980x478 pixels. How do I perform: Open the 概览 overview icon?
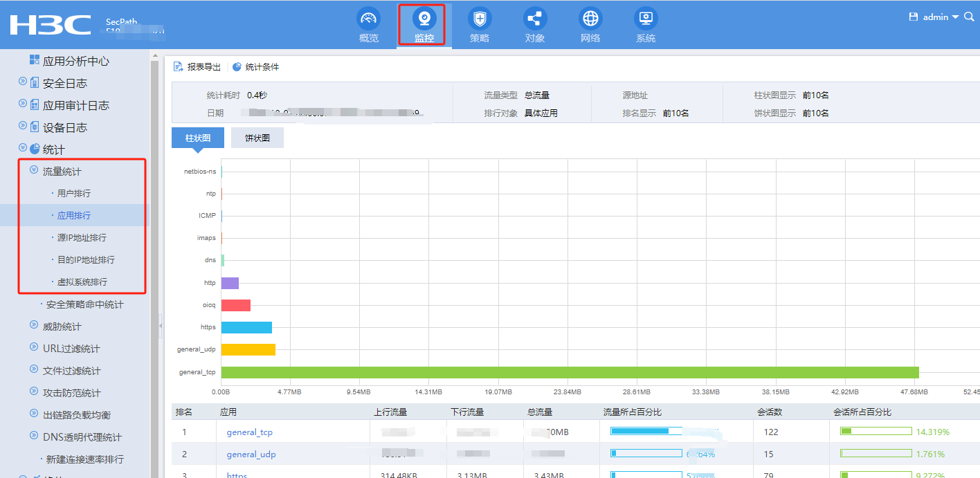tap(369, 18)
